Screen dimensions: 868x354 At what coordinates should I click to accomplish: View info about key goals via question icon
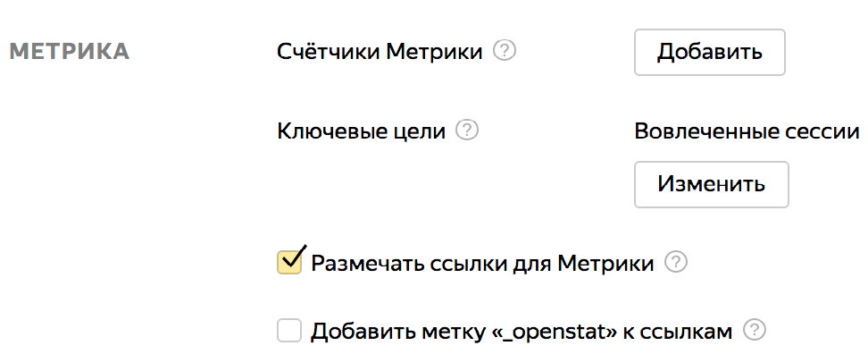coord(467,131)
